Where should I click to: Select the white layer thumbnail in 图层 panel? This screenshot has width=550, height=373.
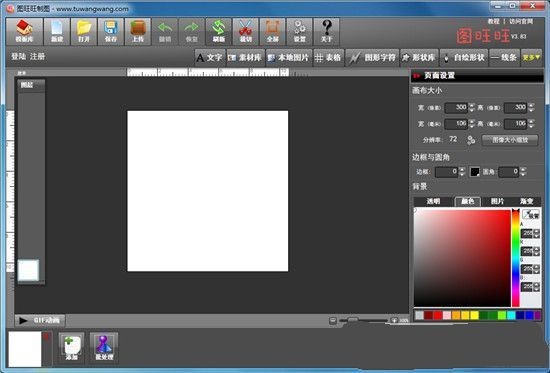pos(28,270)
